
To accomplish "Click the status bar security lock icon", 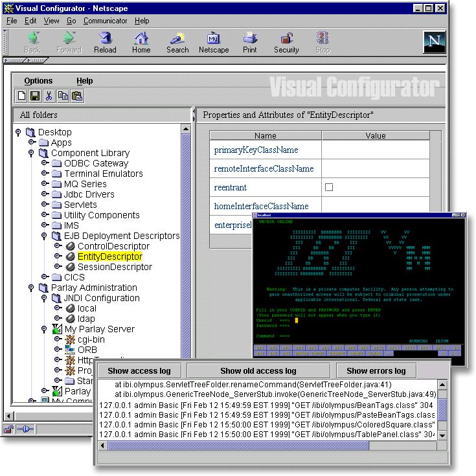I will coord(8,429).
